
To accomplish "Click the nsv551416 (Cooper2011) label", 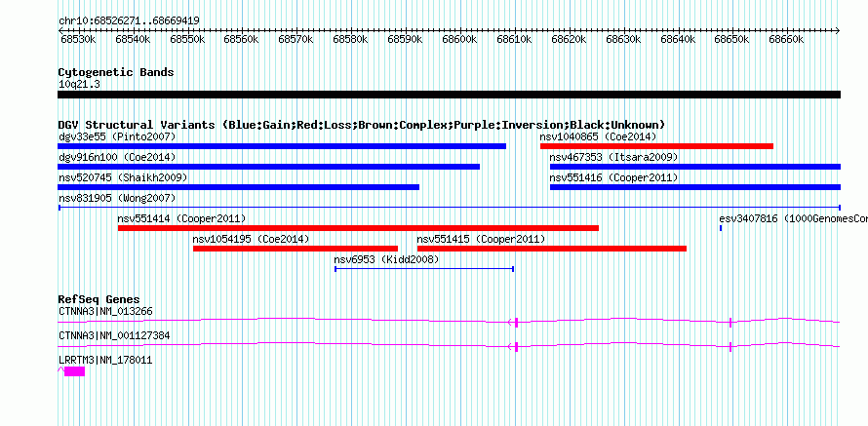I will (x=613, y=177).
